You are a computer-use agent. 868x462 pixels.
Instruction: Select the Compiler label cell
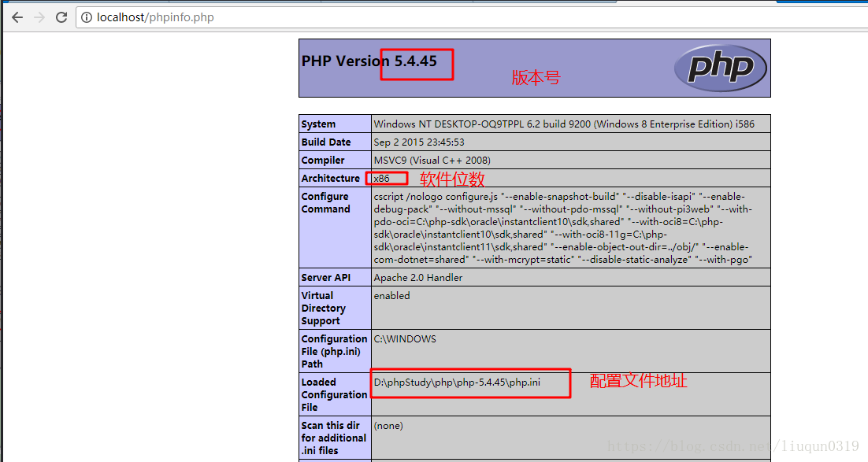coord(335,161)
